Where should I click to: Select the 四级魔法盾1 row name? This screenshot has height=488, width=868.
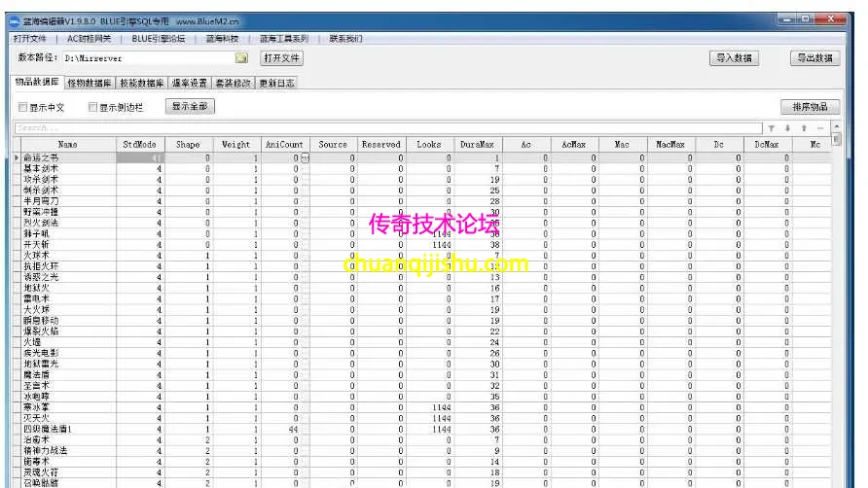pyautogui.click(x=48, y=429)
